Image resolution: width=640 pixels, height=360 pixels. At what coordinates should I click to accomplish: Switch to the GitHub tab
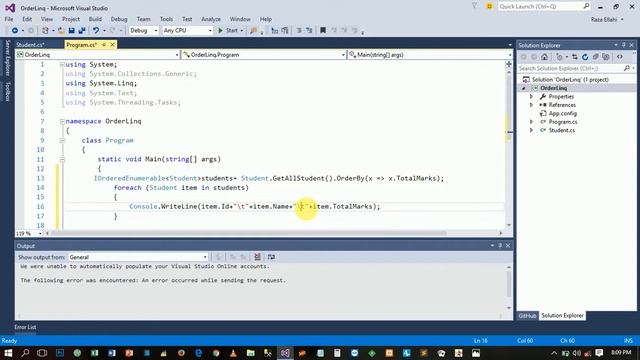point(527,316)
